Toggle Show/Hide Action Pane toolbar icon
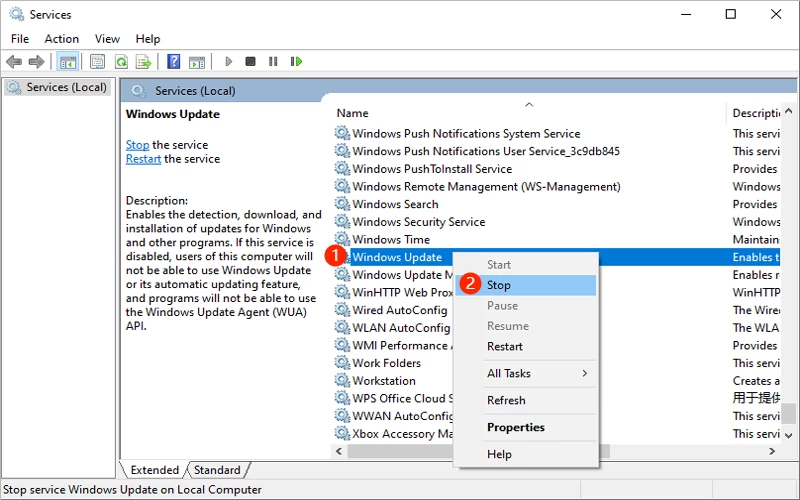 pyautogui.click(x=197, y=62)
